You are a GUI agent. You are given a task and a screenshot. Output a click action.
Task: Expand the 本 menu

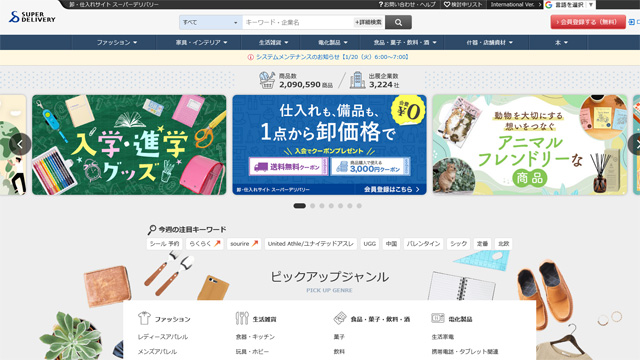point(561,42)
